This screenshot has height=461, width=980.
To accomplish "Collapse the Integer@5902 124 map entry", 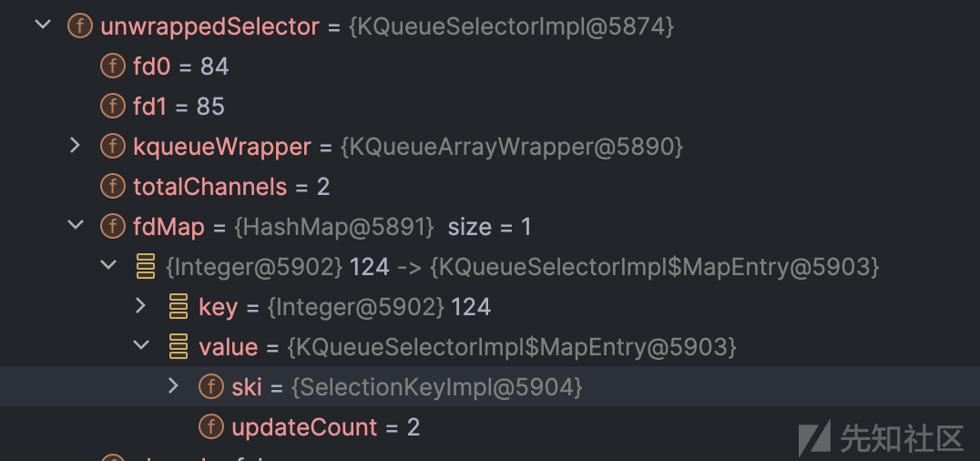I will (108, 266).
